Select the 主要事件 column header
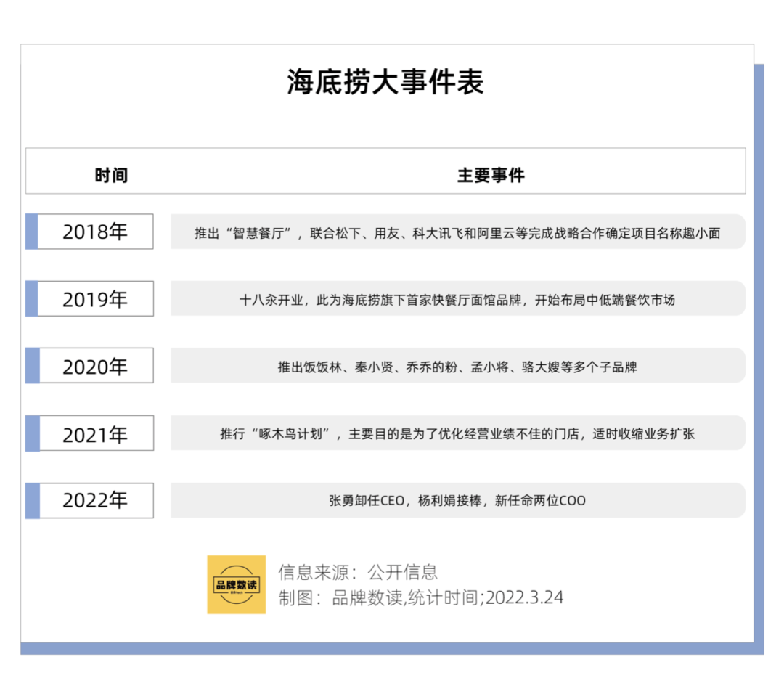784x694 pixels. pyautogui.click(x=491, y=176)
